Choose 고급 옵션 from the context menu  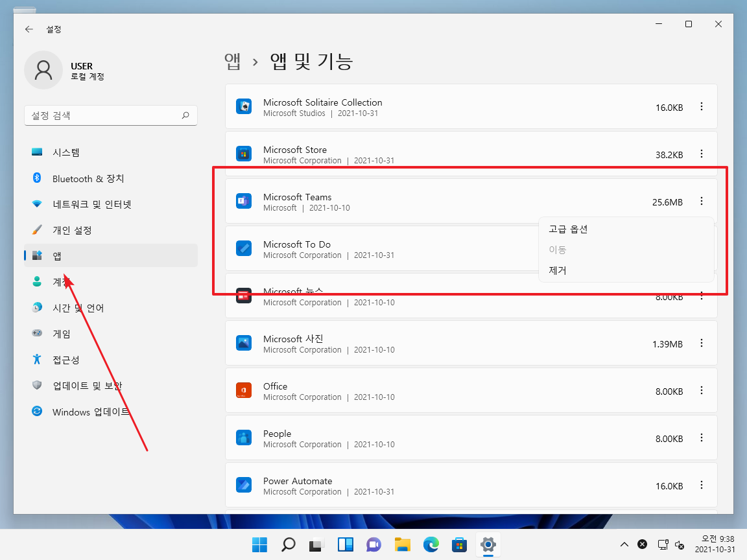click(x=626, y=229)
